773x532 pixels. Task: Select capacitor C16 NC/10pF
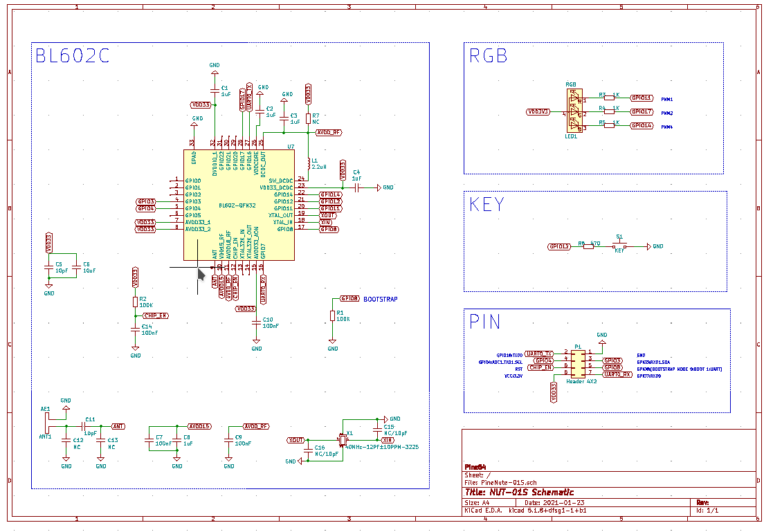pyautogui.click(x=308, y=450)
